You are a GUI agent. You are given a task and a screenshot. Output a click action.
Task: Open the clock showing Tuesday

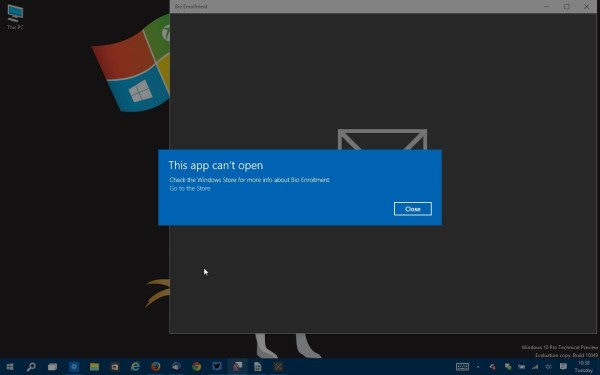(x=584, y=367)
